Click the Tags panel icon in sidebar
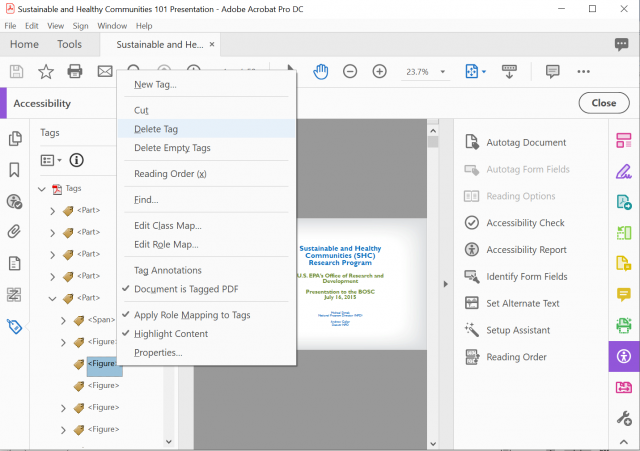The width and height of the screenshot is (640, 451). point(15,326)
